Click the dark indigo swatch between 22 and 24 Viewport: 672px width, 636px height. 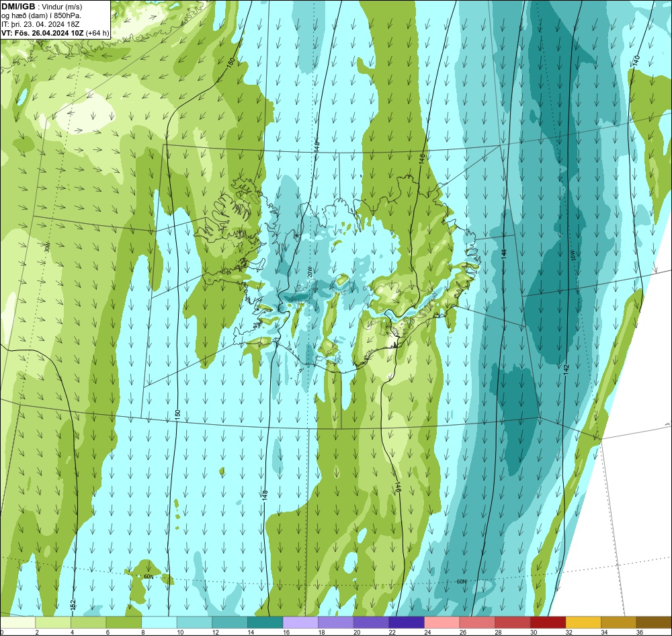[407, 623]
